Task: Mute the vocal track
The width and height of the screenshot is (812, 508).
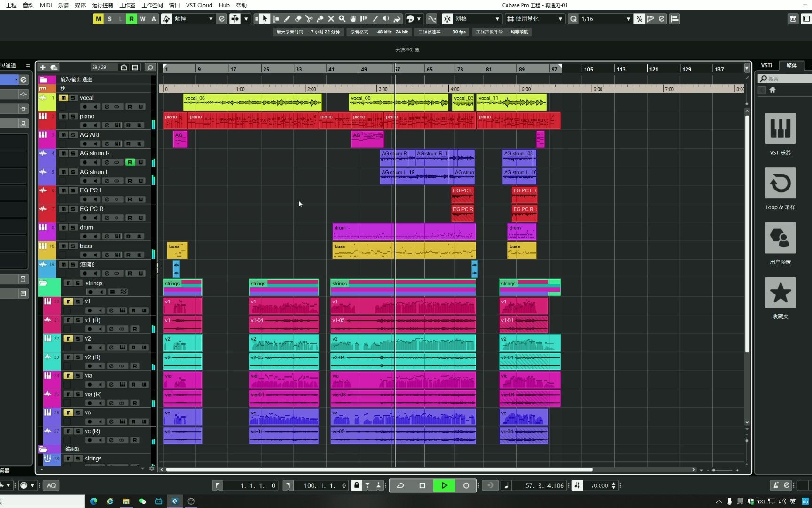Action: 63,98
